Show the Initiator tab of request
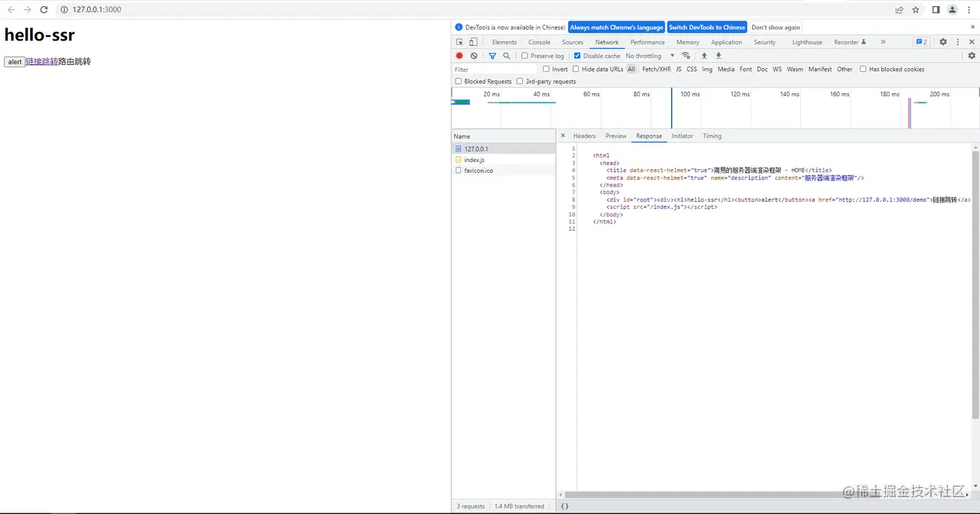The image size is (980, 514). coord(682,136)
